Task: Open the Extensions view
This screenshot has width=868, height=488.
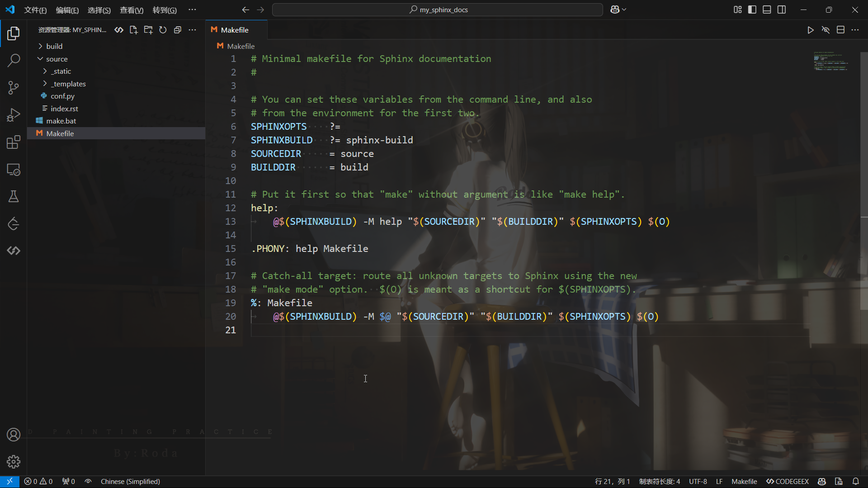Action: (x=14, y=142)
